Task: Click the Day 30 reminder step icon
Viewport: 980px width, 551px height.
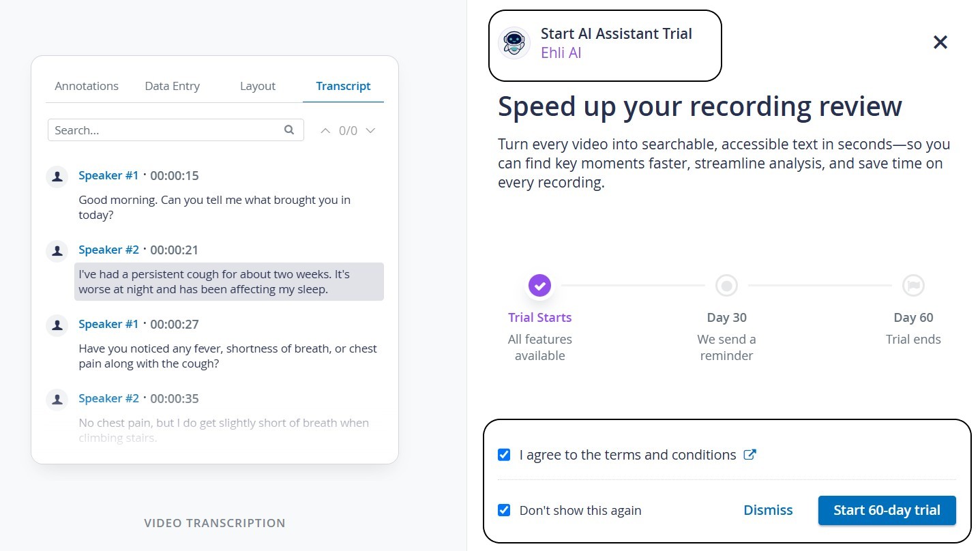Action: click(x=726, y=286)
